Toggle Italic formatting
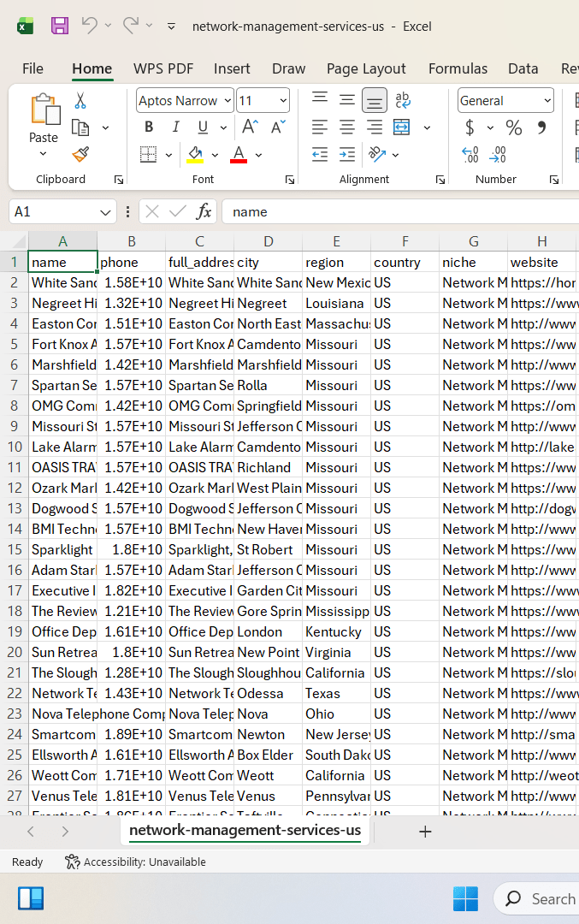Screen dimensions: 579x924 pos(175,127)
